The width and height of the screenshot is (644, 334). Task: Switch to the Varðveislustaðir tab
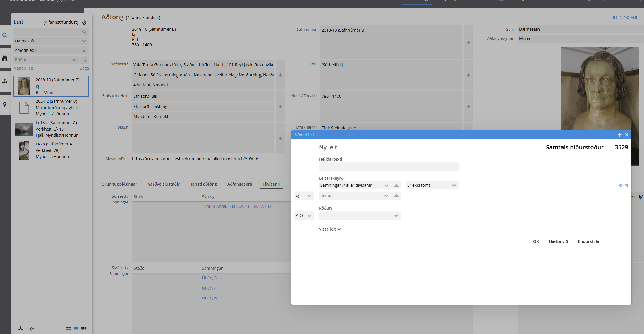[x=164, y=184]
